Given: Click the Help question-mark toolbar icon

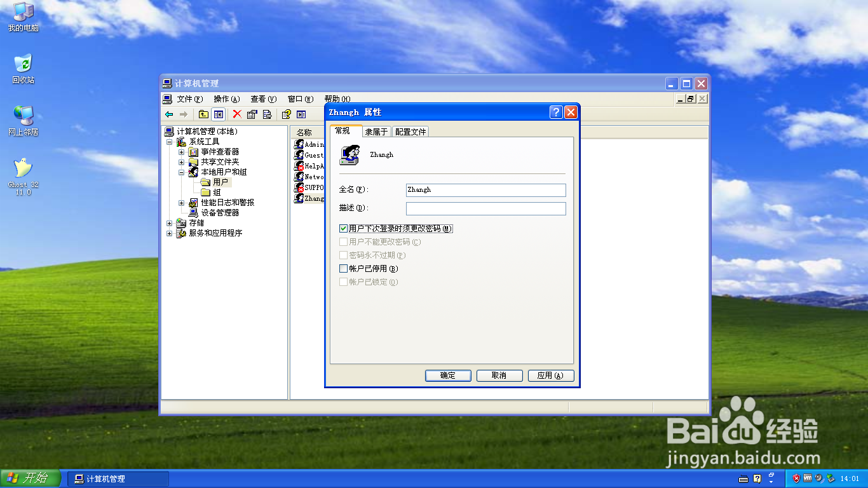Looking at the screenshot, I should [x=287, y=114].
